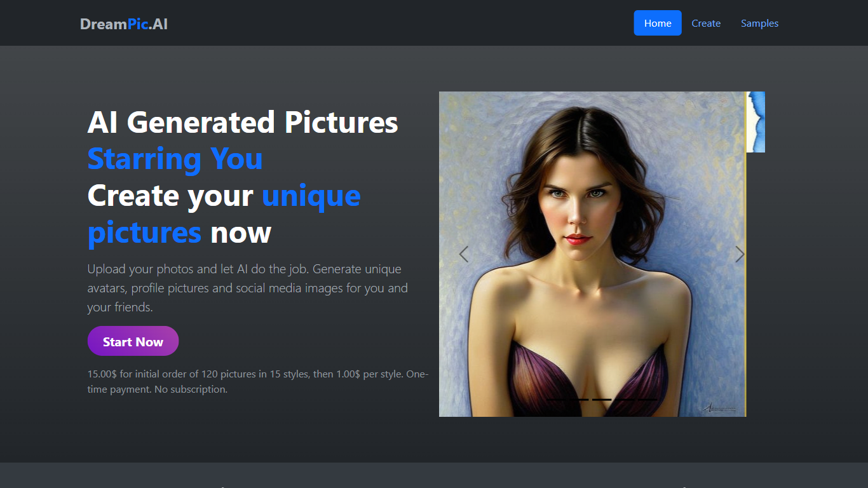Jump to the last carousel indicator
The width and height of the screenshot is (868, 488).
(x=648, y=400)
